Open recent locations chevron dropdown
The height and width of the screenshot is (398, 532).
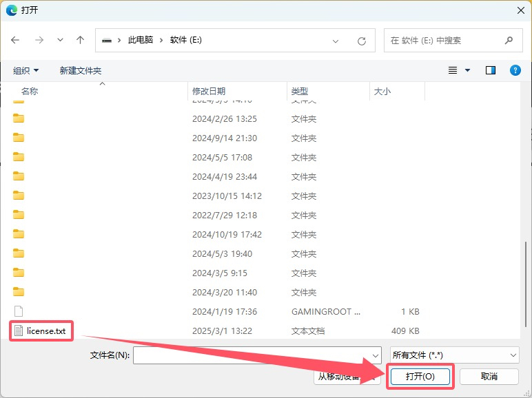[x=60, y=41]
